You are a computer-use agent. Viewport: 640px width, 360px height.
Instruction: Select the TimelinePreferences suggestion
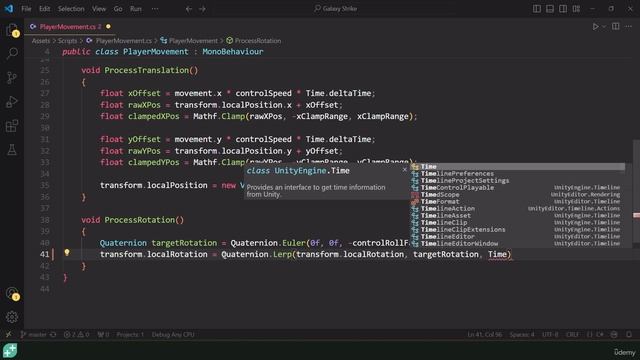tap(518, 173)
